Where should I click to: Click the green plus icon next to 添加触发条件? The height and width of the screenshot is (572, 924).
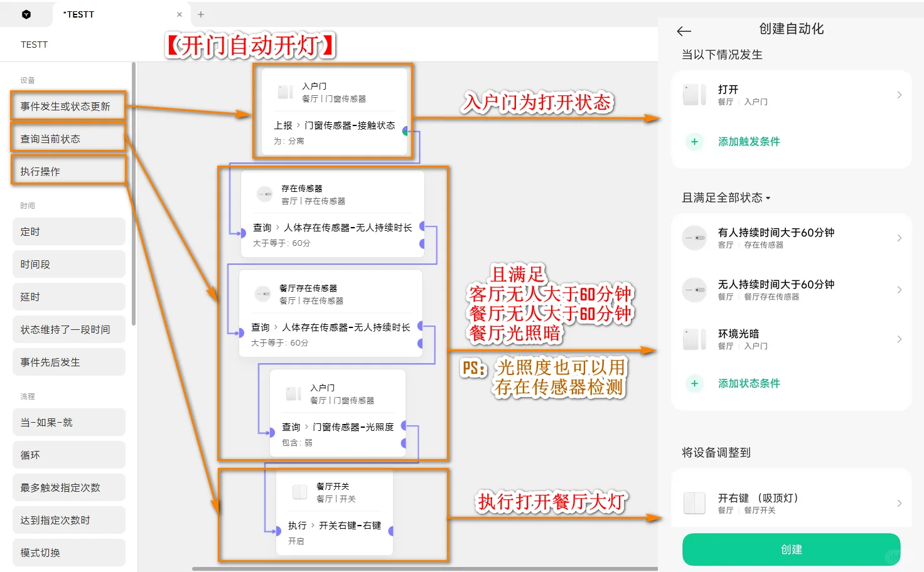(x=694, y=142)
